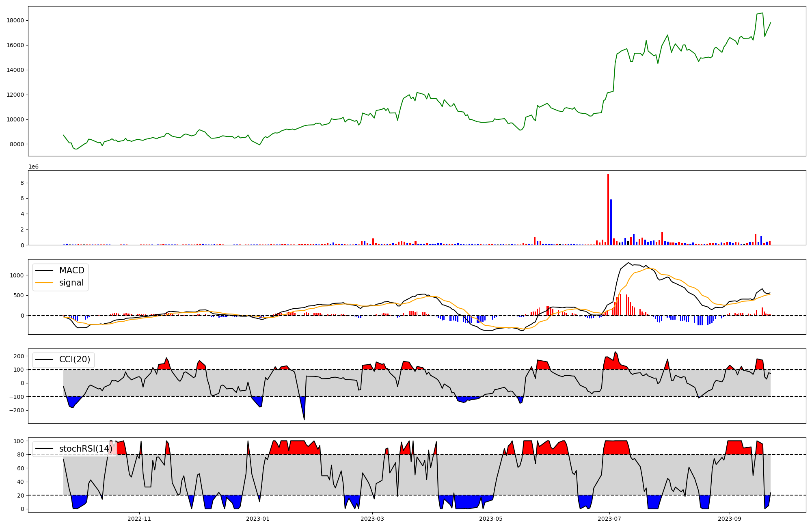This screenshot has height=528, width=812.
Task: Click the 2023-09 date tick label
Action: tap(730, 519)
